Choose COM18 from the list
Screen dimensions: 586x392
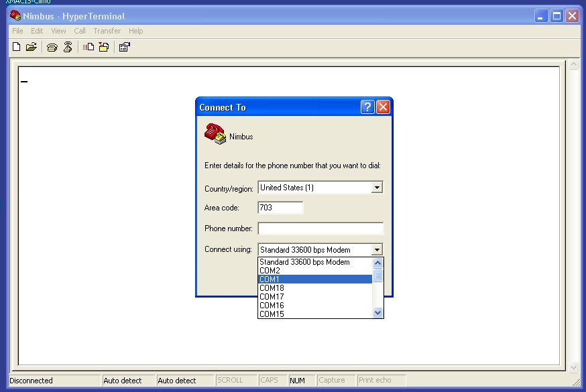(x=315, y=288)
